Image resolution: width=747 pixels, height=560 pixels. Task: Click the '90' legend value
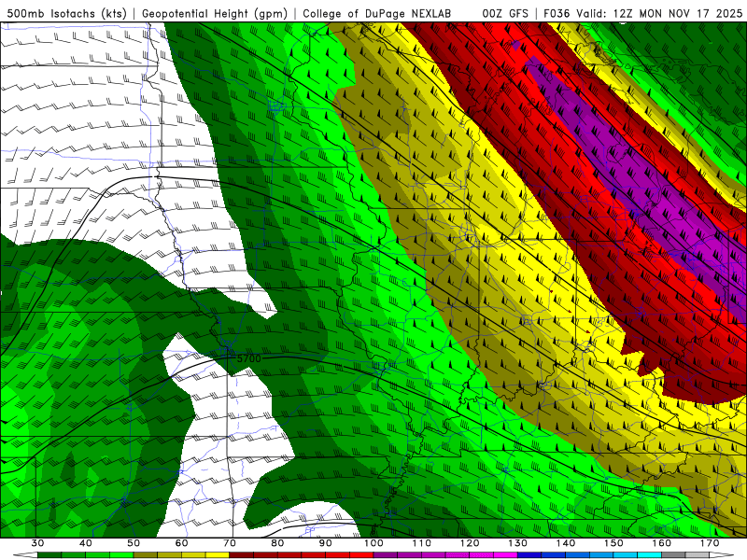click(x=325, y=543)
